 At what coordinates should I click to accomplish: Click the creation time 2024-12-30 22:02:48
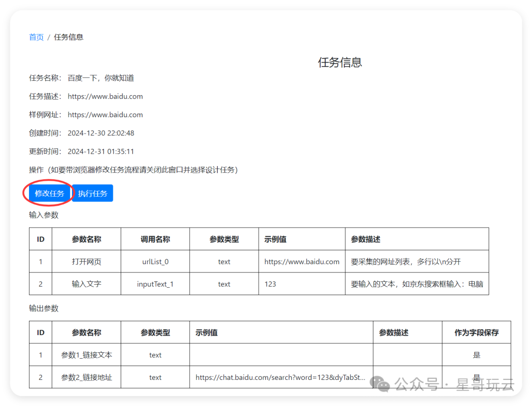(x=101, y=133)
